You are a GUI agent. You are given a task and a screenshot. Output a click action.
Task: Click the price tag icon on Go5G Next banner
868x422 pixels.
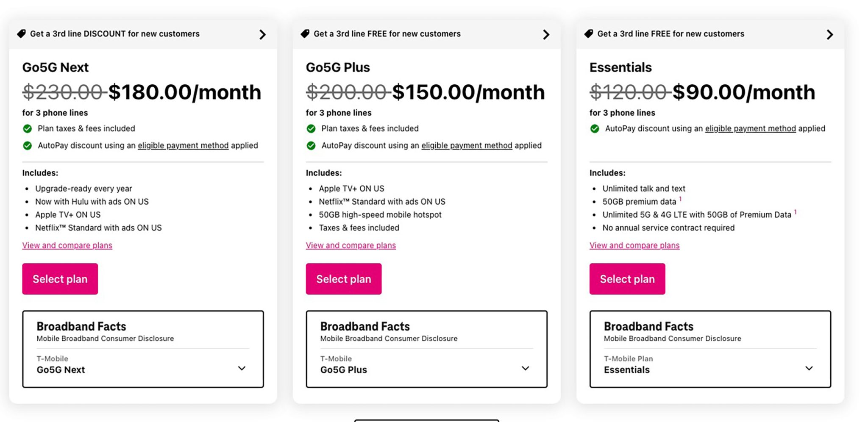(x=21, y=34)
